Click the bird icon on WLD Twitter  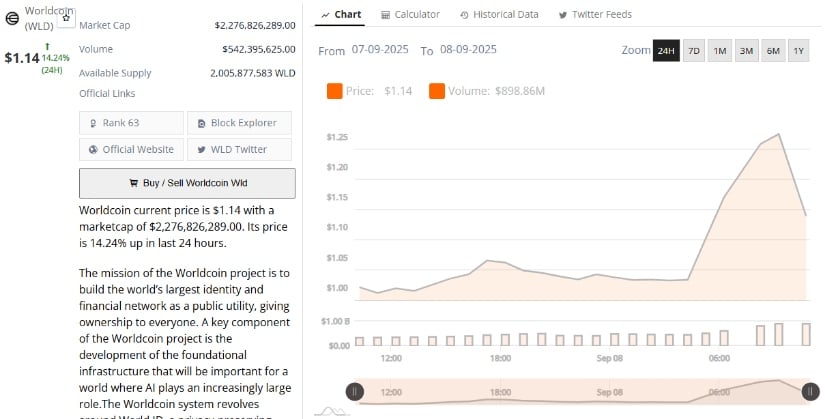201,149
